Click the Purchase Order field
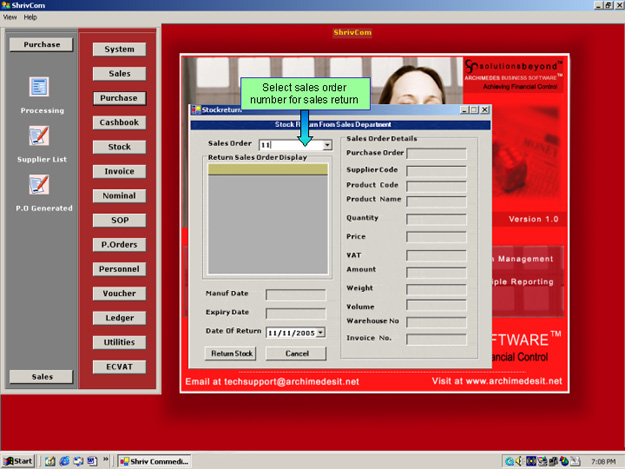Image resolution: width=625 pixels, height=469 pixels. pos(436,153)
